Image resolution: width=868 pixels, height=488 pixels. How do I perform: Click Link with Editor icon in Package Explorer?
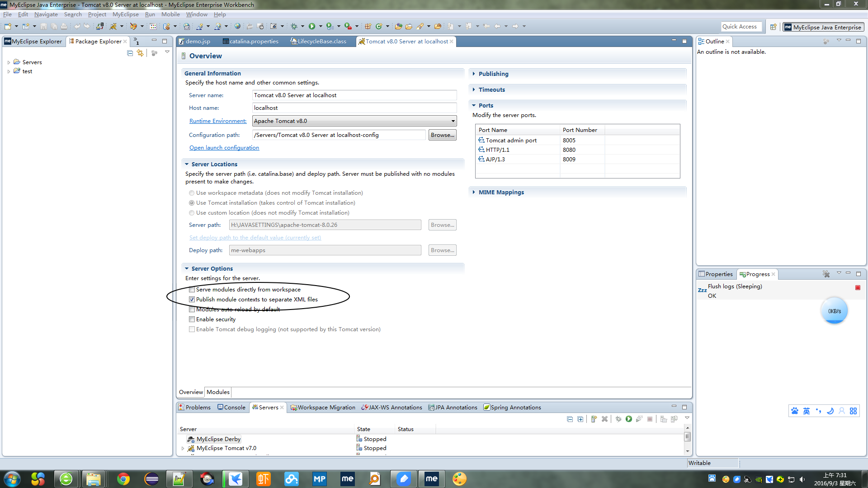(140, 53)
